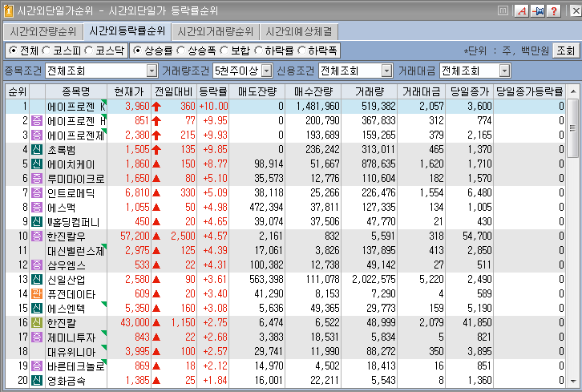The height and width of the screenshot is (392, 582).
Task: Sort by the 거래량 column header
Action: pos(370,91)
